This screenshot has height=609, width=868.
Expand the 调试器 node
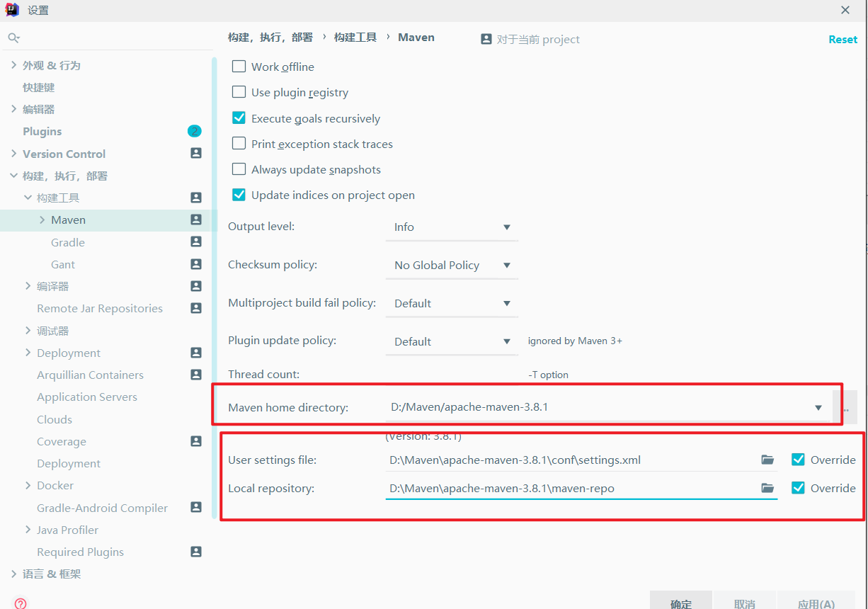(28, 331)
